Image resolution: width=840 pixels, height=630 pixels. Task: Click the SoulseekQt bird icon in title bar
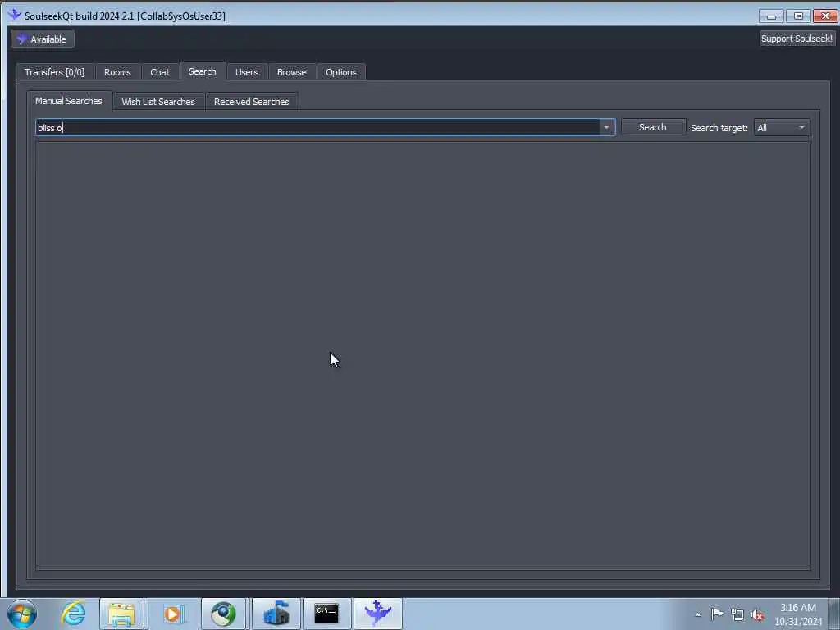tap(15, 15)
